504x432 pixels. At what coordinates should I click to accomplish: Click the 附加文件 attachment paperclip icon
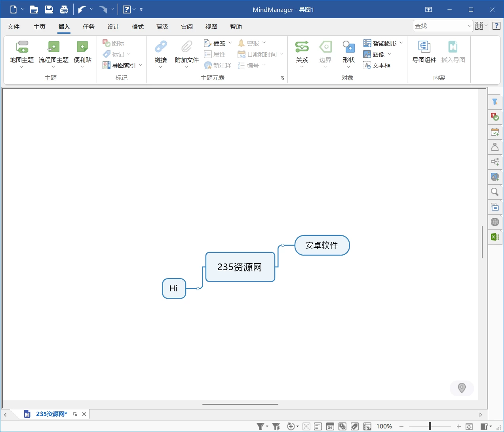pos(186,47)
